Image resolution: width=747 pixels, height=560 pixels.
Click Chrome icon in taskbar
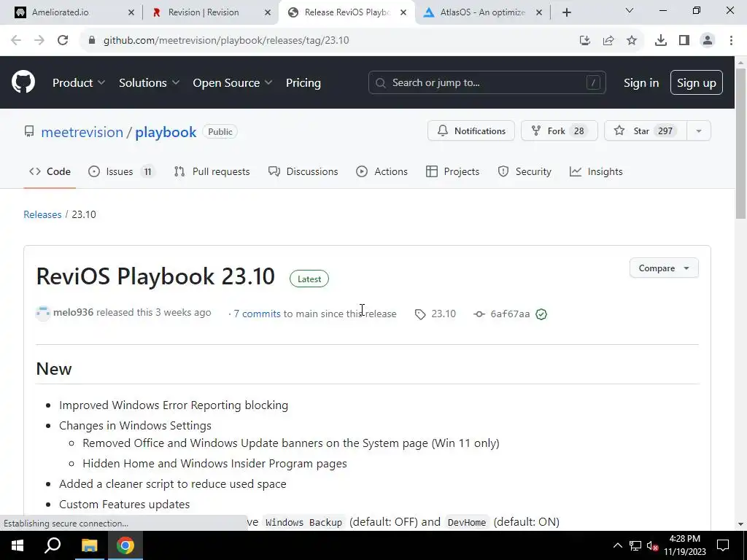(x=125, y=545)
